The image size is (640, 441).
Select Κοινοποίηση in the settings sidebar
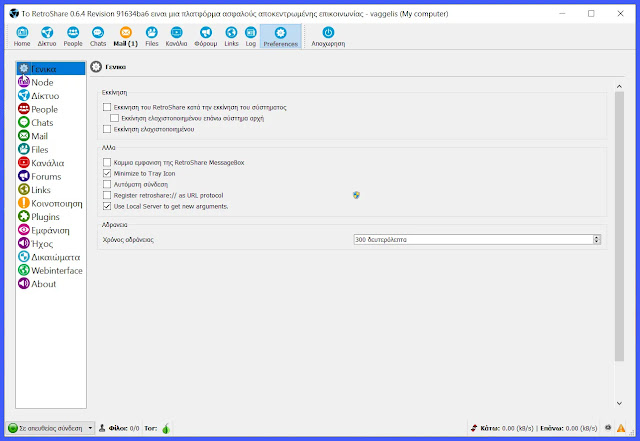51,203
